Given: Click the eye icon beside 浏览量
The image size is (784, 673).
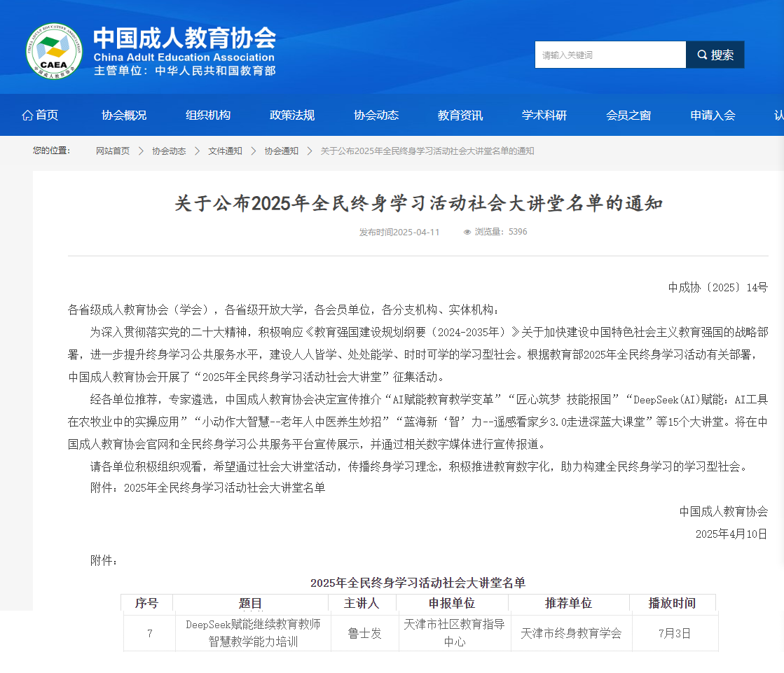Looking at the screenshot, I should click(467, 232).
